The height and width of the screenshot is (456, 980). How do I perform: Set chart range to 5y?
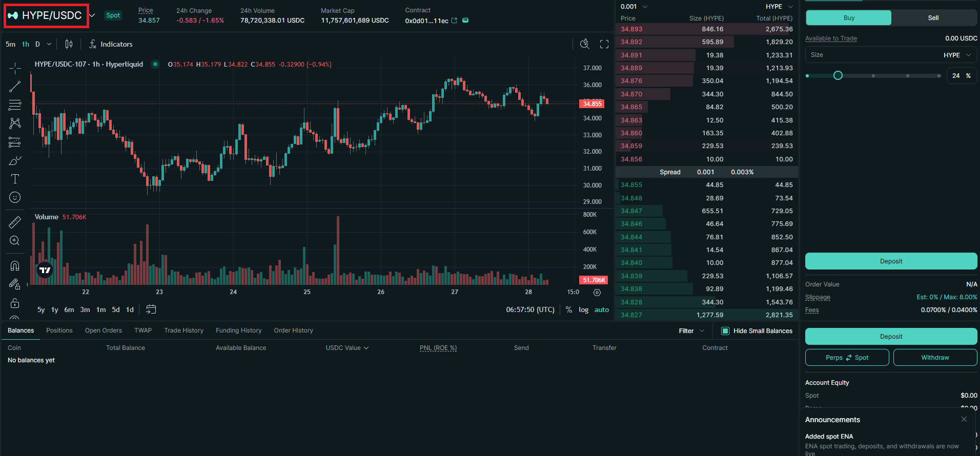tap(41, 309)
